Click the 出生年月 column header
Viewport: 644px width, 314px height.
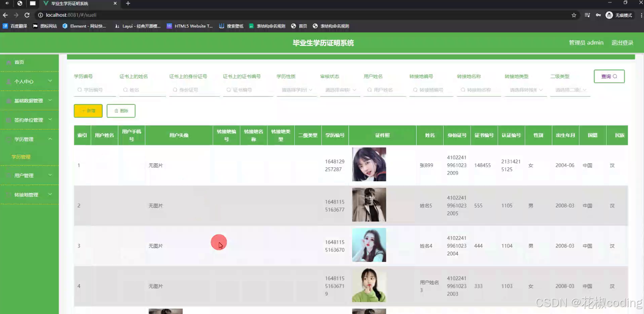pyautogui.click(x=565, y=135)
